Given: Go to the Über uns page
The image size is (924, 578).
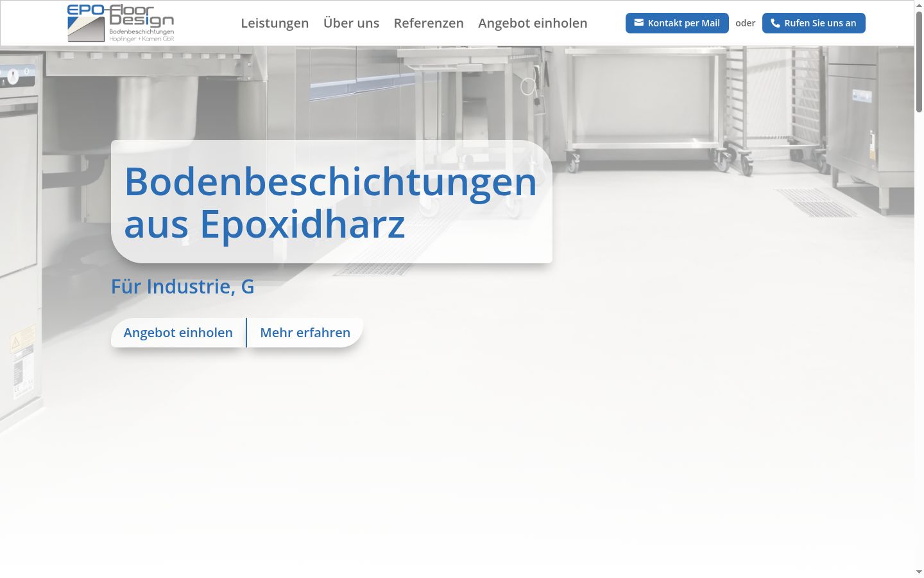Looking at the screenshot, I should (351, 23).
